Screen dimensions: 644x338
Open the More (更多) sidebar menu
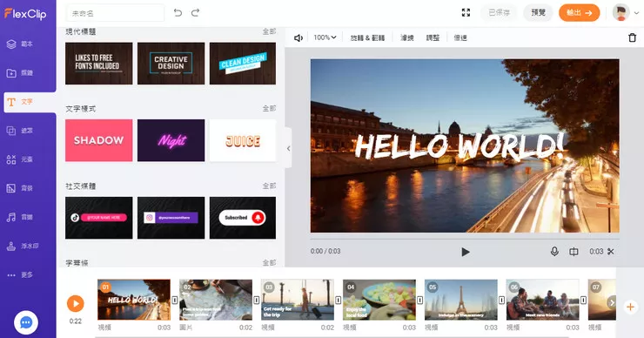(20, 274)
